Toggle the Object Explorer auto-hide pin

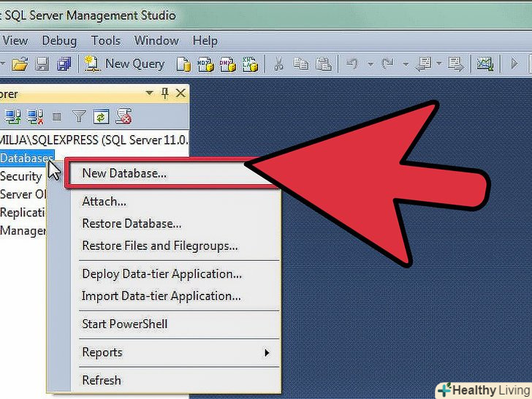tap(165, 93)
